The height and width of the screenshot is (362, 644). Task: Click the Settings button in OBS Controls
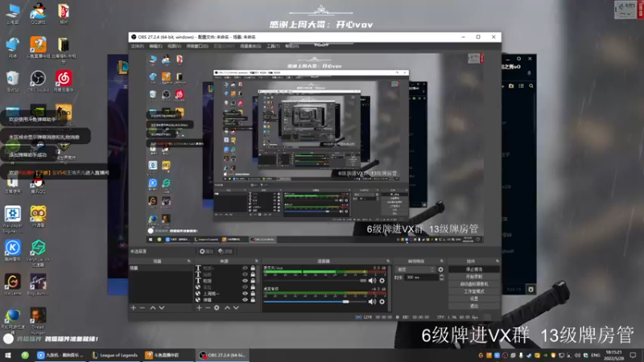pos(474,298)
